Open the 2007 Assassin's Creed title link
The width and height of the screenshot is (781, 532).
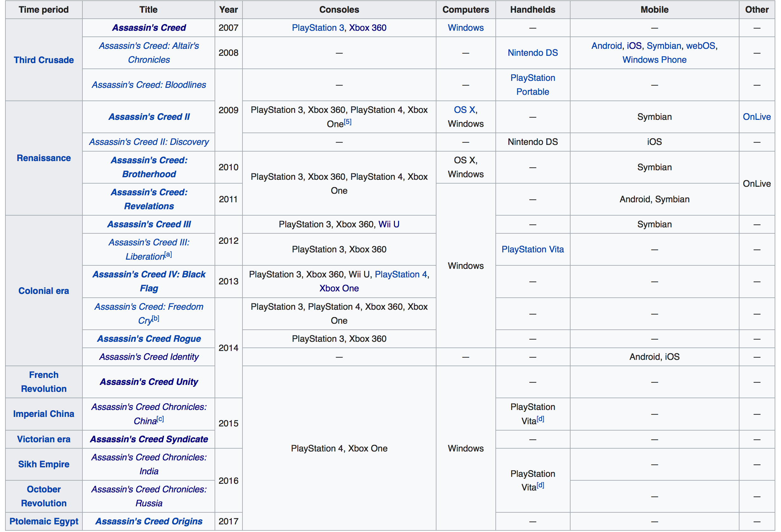(149, 28)
